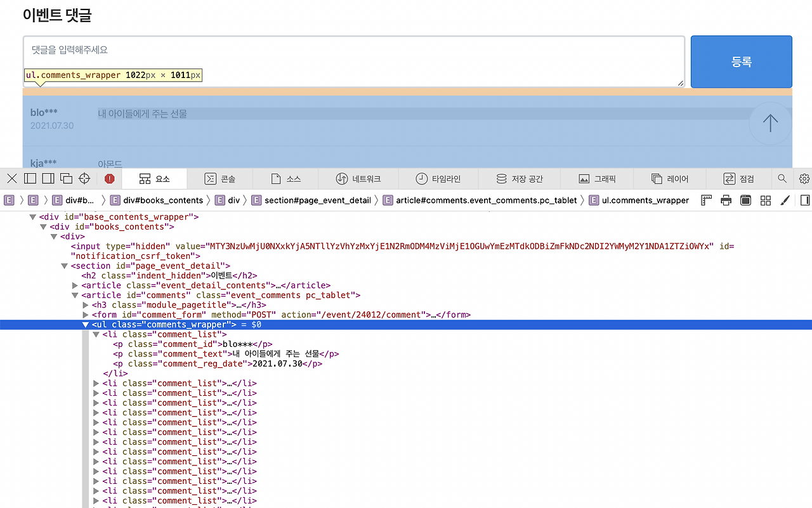812x508 pixels.
Task: Click the red error indicator icon
Action: point(109,179)
